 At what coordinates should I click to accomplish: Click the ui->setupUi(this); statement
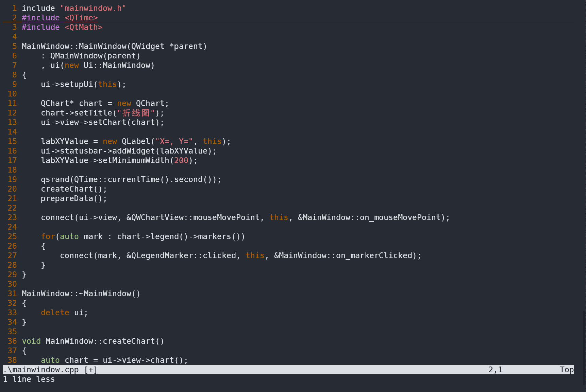tap(83, 84)
